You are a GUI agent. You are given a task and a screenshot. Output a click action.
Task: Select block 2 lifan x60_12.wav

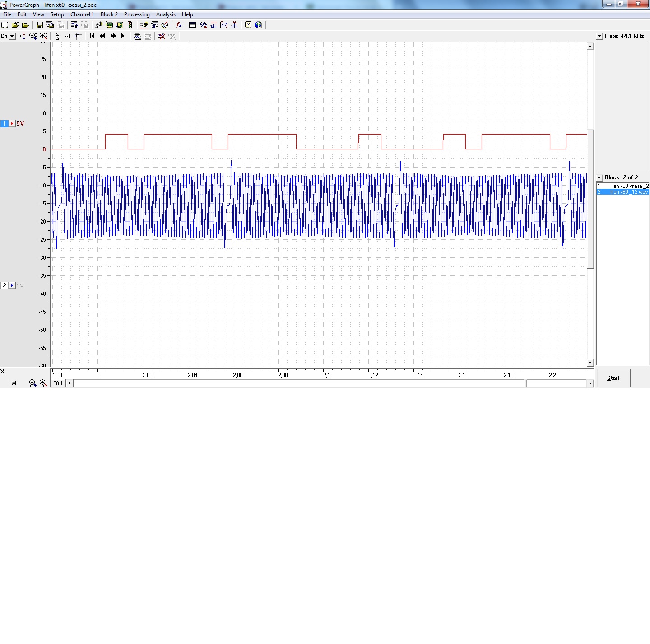[623, 192]
